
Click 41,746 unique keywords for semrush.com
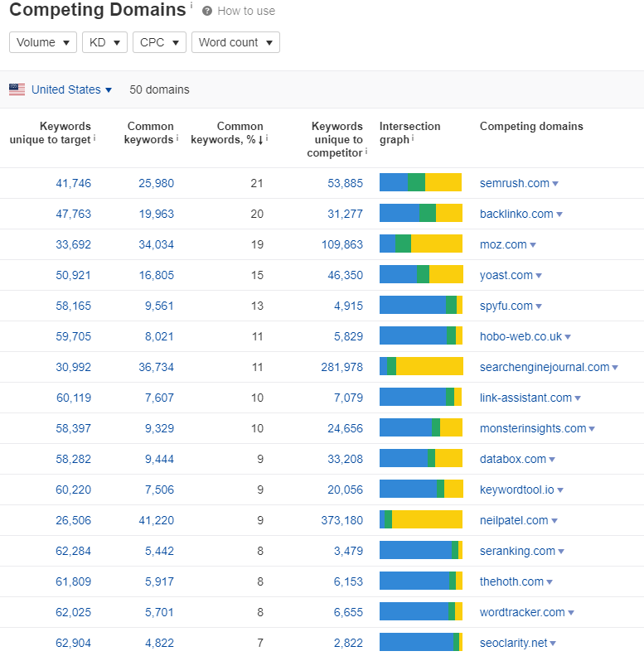[x=73, y=183]
